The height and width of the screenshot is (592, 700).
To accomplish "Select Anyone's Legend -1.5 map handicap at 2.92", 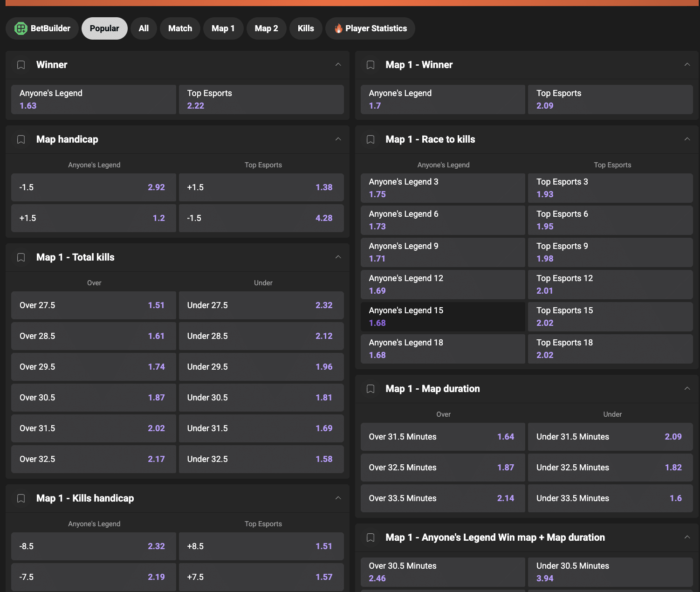I will 94,187.
